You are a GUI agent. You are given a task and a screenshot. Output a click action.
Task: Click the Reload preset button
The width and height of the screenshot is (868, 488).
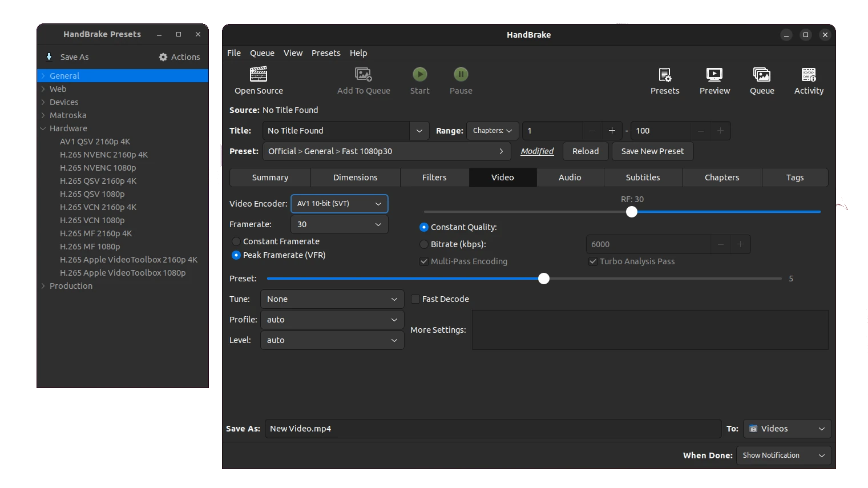(586, 151)
